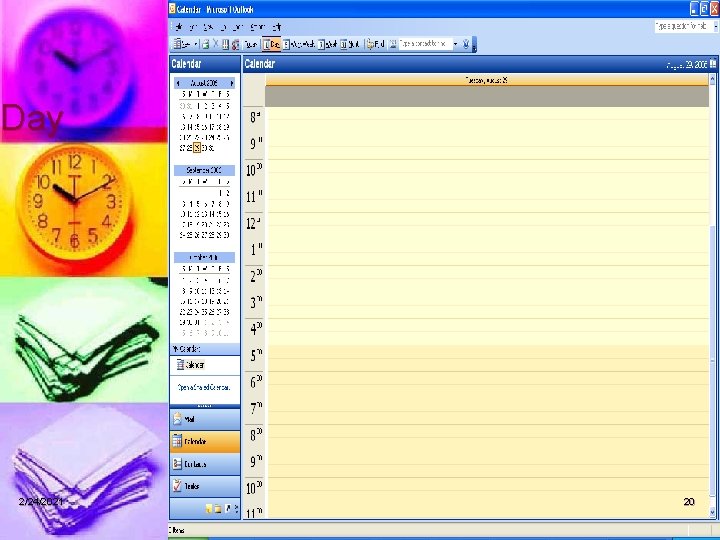The height and width of the screenshot is (540, 720).
Task: Click the New appointment toolbar button
Action: click(182, 44)
